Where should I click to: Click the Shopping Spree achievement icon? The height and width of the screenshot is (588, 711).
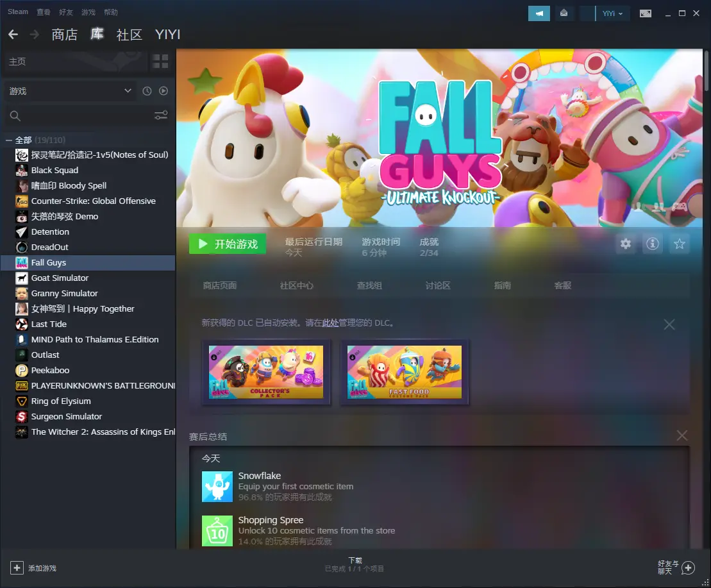tap(217, 531)
